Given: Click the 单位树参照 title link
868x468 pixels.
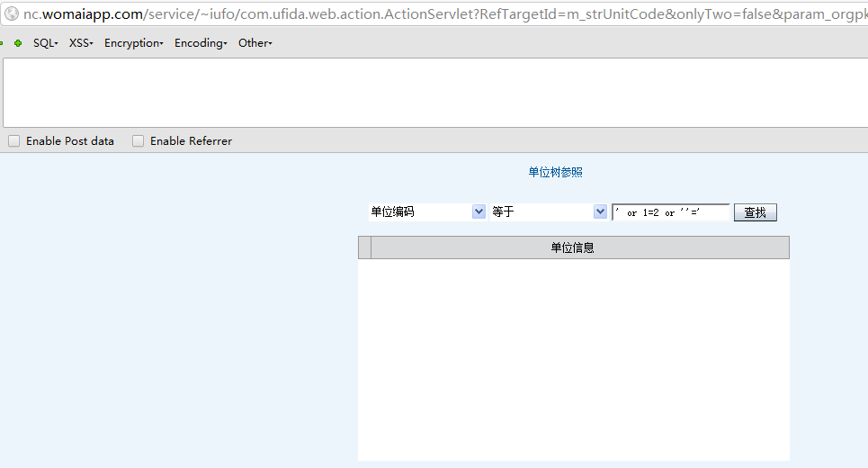Looking at the screenshot, I should [x=555, y=172].
